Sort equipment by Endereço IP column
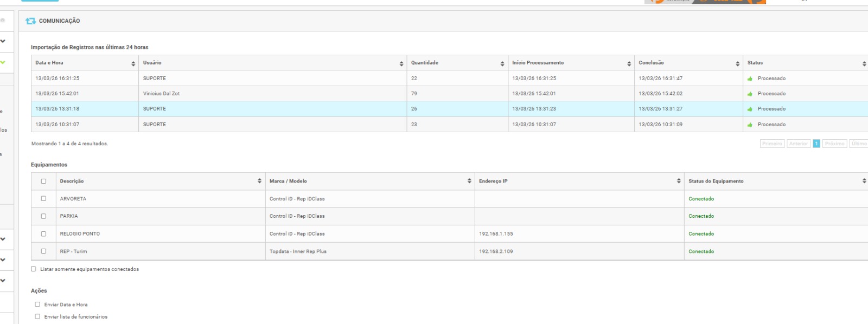 coord(679,181)
